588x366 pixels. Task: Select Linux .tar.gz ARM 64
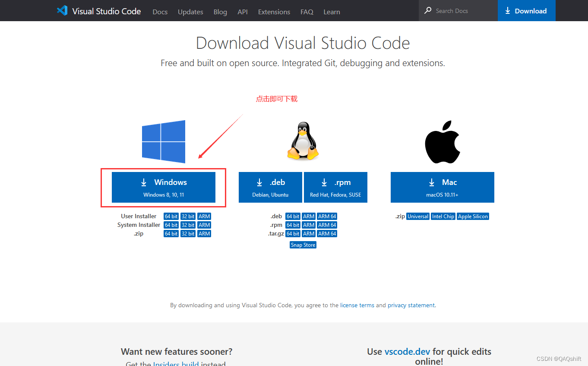pyautogui.click(x=327, y=234)
